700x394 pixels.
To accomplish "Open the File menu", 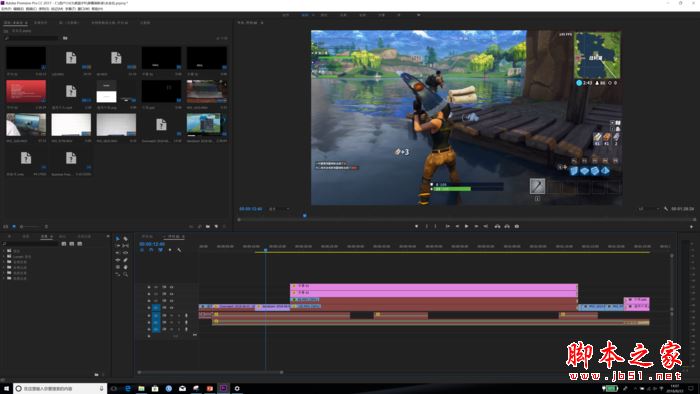I will (x=6, y=8).
